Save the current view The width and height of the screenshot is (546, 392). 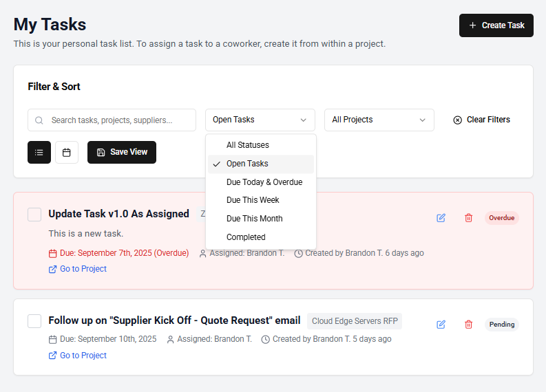tap(122, 152)
